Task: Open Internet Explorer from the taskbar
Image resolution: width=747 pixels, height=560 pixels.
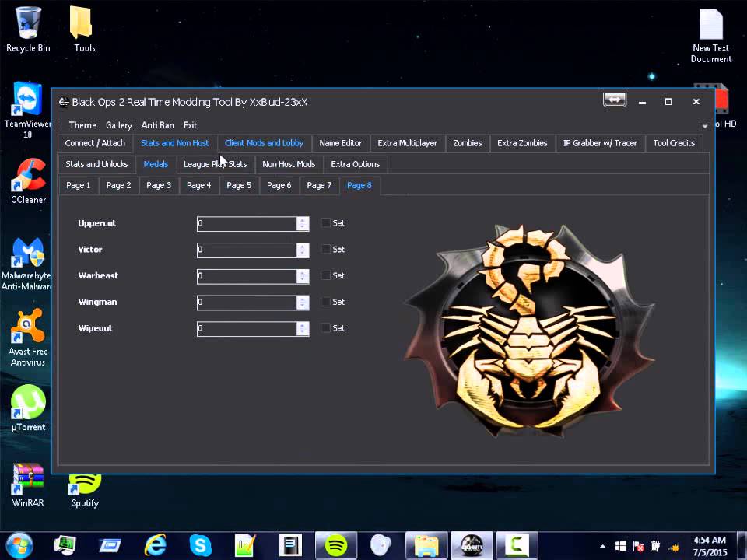Action: click(155, 545)
